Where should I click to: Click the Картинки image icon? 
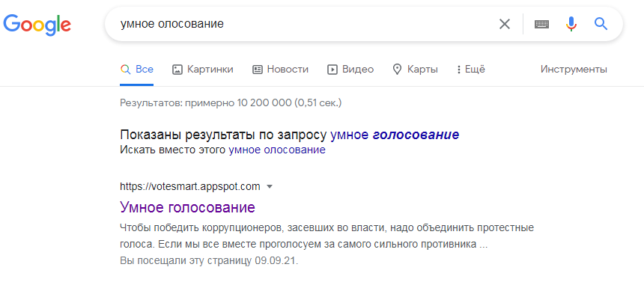(177, 70)
